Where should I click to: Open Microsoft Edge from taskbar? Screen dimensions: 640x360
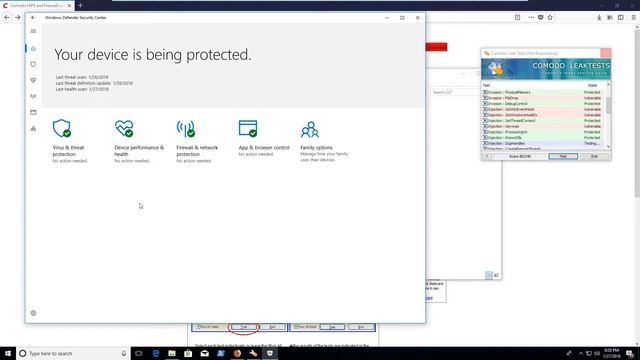(156, 353)
